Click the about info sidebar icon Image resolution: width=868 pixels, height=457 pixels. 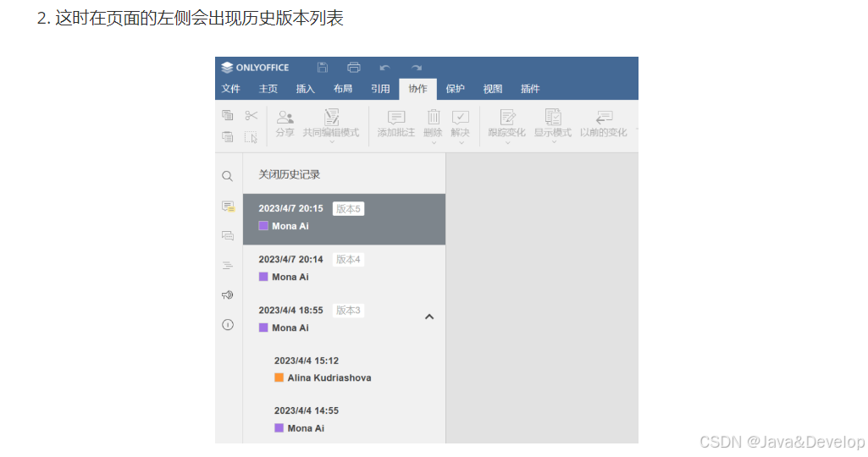tap(228, 325)
